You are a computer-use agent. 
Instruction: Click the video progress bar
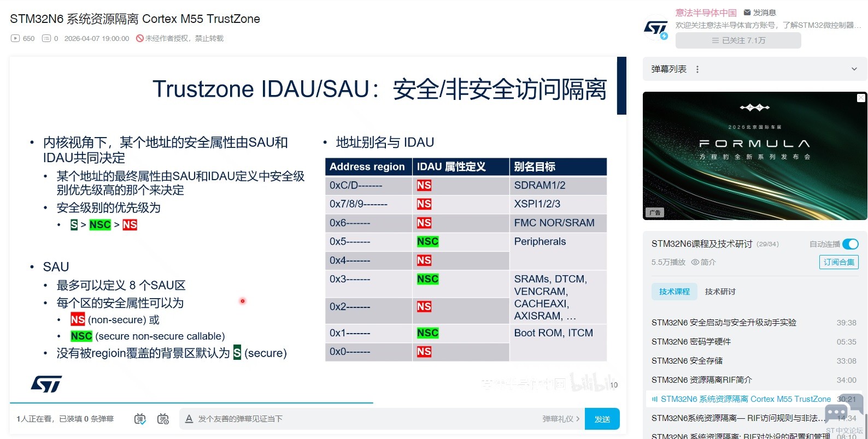pyautogui.click(x=318, y=403)
